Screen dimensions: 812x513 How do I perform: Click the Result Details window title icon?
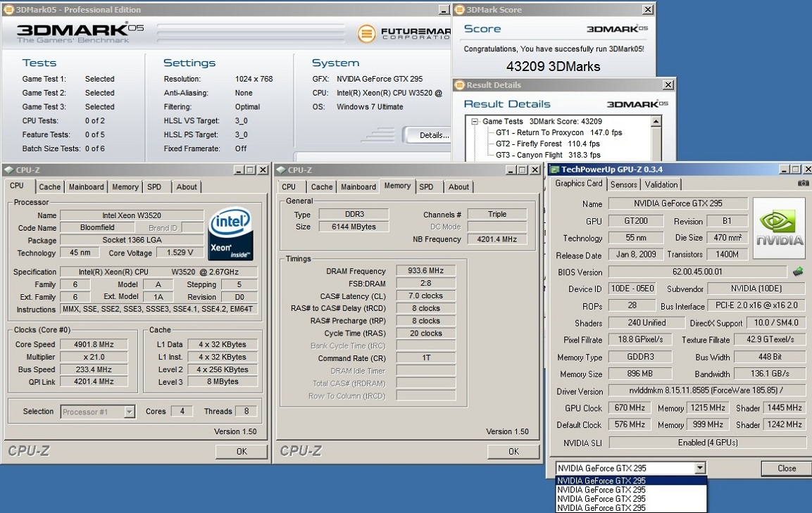[x=459, y=84]
